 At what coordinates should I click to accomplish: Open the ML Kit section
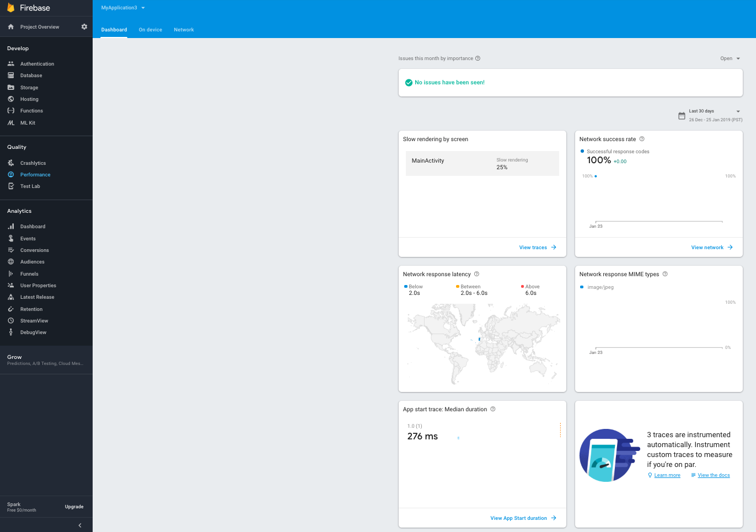point(29,122)
